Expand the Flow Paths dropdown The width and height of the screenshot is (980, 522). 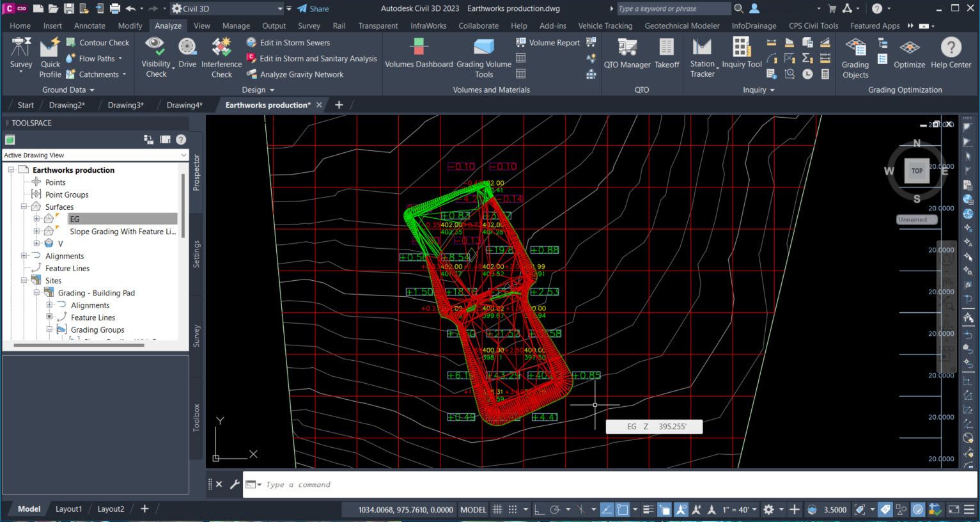click(x=120, y=58)
